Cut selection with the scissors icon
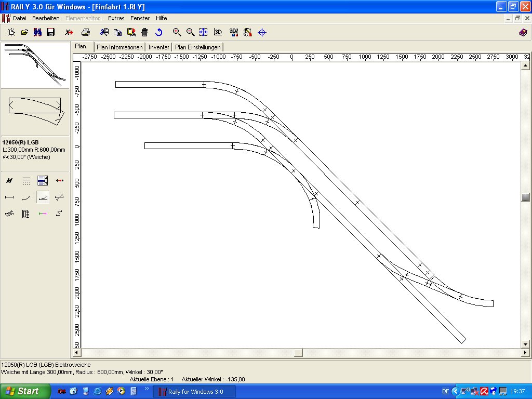Screen dimensions: 532x399 tap(104, 32)
